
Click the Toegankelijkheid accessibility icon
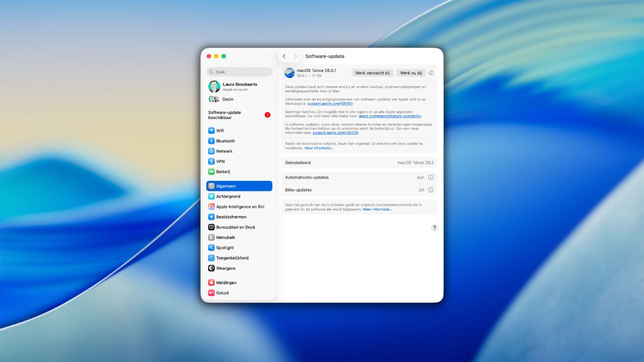tap(211, 258)
